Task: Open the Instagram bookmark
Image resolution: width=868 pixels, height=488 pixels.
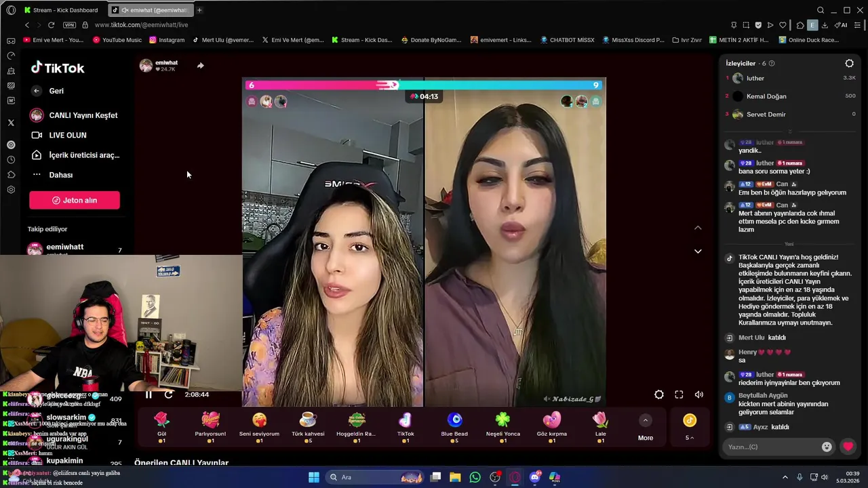Action: click(x=167, y=40)
